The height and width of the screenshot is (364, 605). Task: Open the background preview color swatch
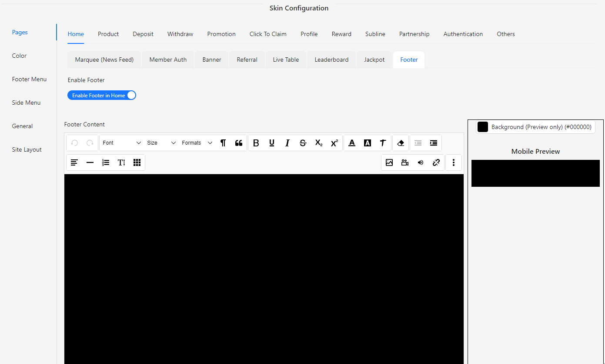(x=482, y=127)
